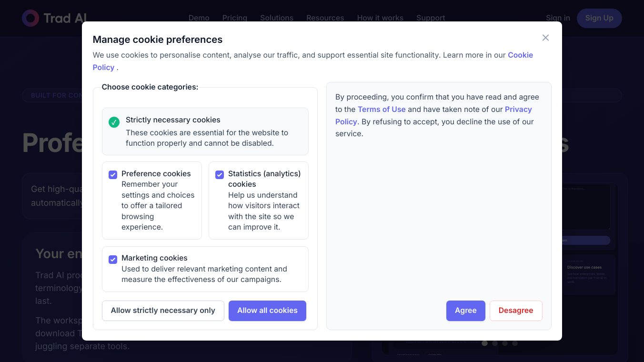
Task: Open the Demo menu item
Action: tap(199, 18)
